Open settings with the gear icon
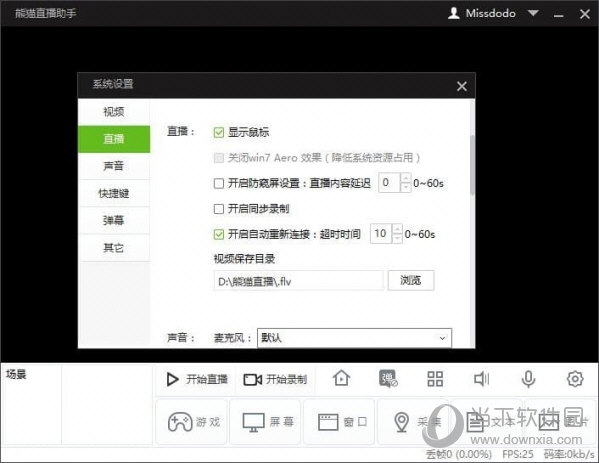599x463 pixels. pos(575,379)
